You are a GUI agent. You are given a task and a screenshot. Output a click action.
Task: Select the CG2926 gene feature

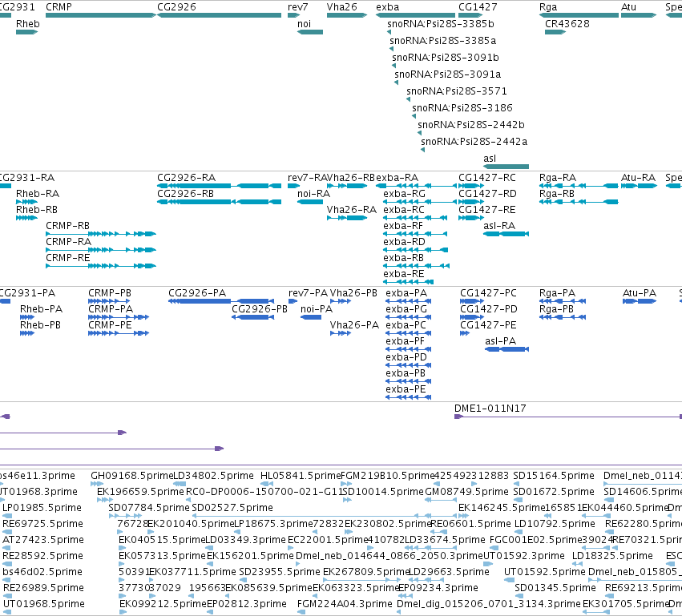click(220, 15)
